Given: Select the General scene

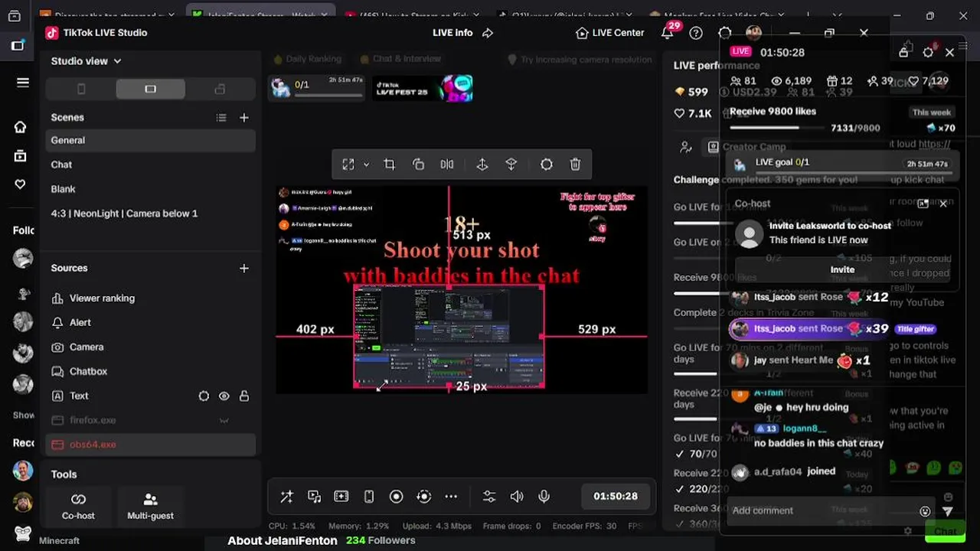Looking at the screenshot, I should (150, 140).
